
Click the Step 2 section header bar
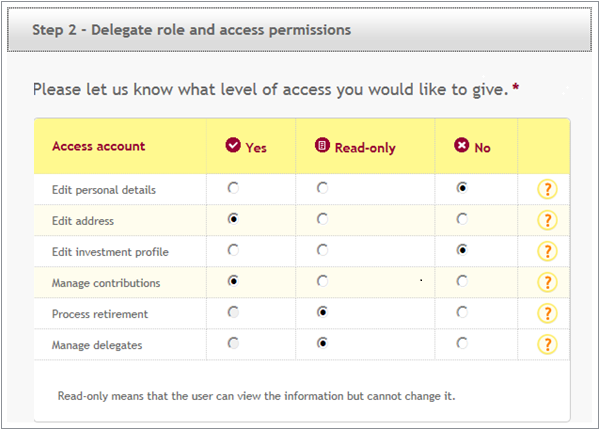(x=299, y=30)
